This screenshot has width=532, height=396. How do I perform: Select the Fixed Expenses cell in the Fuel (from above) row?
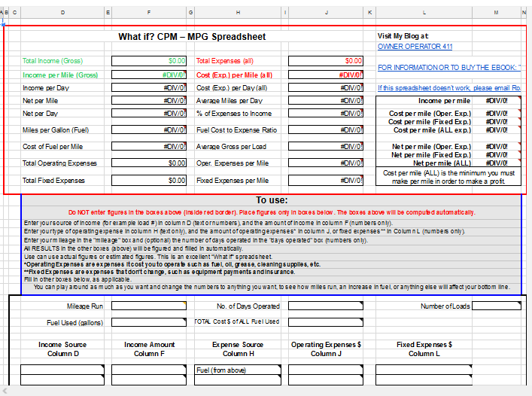(424, 370)
